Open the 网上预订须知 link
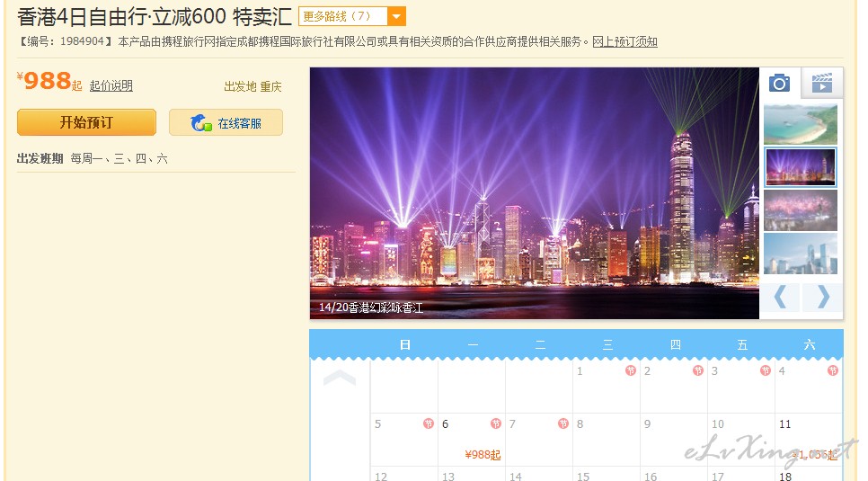Image resolution: width=868 pixels, height=481 pixels. pyautogui.click(x=625, y=41)
